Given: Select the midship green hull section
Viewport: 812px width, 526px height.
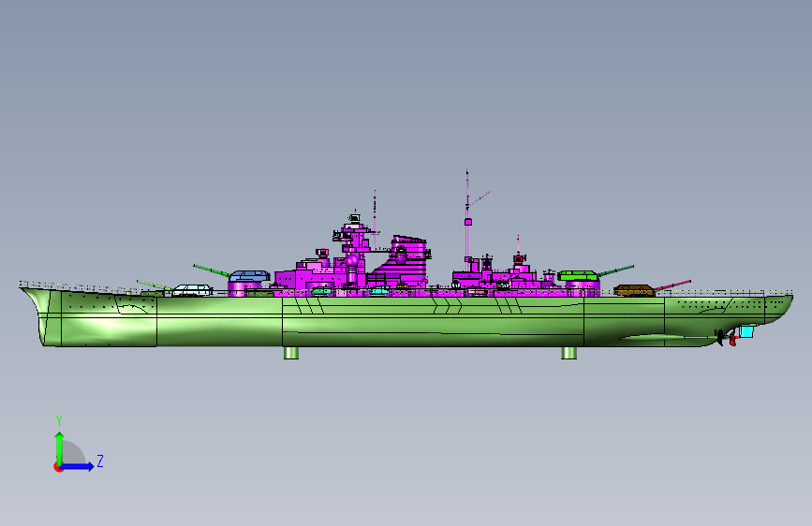Looking at the screenshot, I should coord(433,322).
